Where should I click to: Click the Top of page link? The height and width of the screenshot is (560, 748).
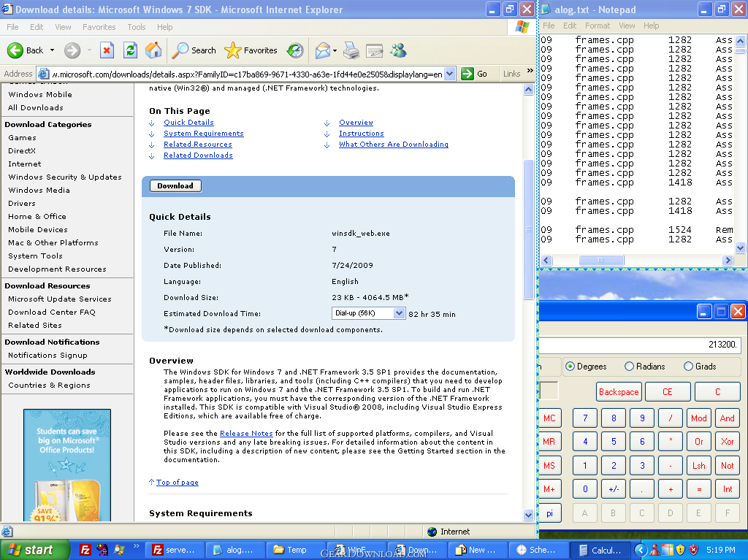pyautogui.click(x=178, y=483)
